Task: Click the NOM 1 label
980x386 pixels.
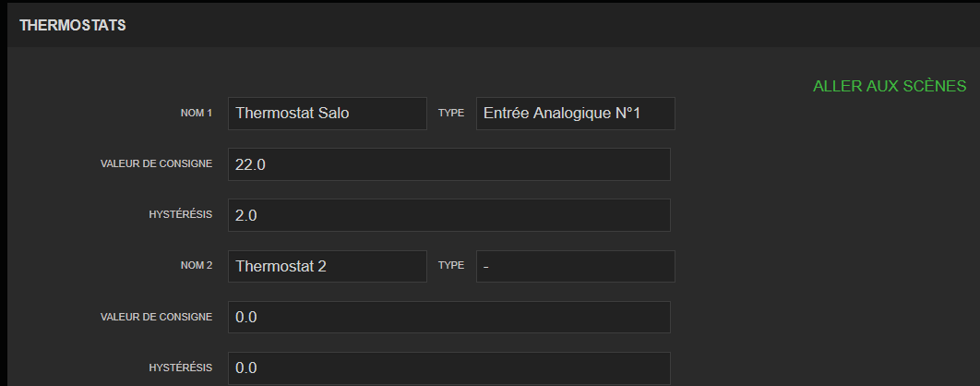Action: point(197,114)
